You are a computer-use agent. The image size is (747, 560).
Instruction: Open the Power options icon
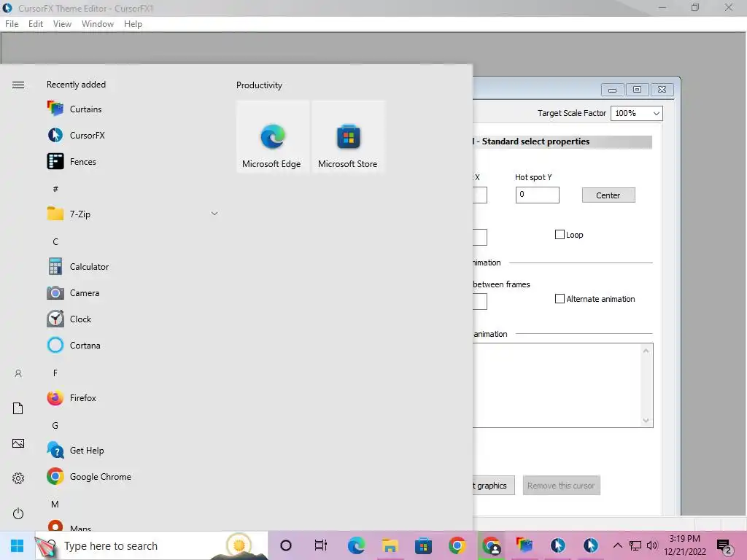[x=18, y=513]
